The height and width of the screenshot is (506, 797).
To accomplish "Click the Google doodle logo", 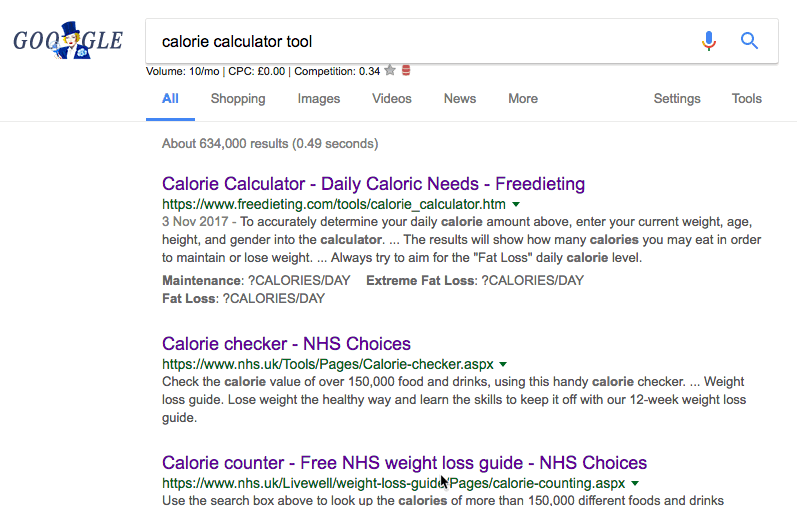I will click(67, 42).
